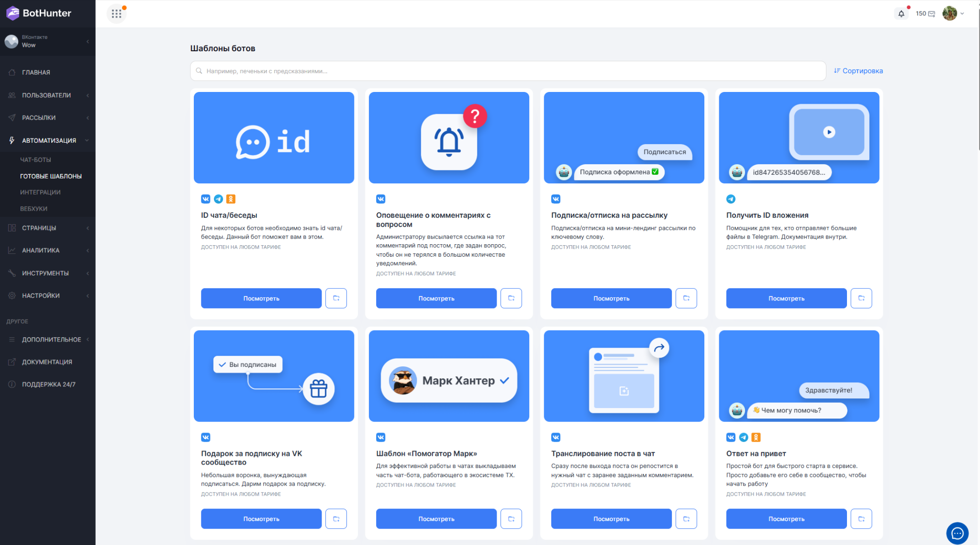980x545 pixels.
Task: Click the messages balance envelope icon
Action: click(932, 14)
